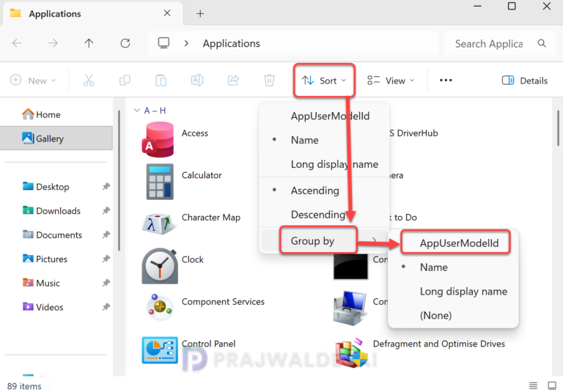563x392 pixels.
Task: Click the file list vertical scrollbar
Action: pos(558,128)
